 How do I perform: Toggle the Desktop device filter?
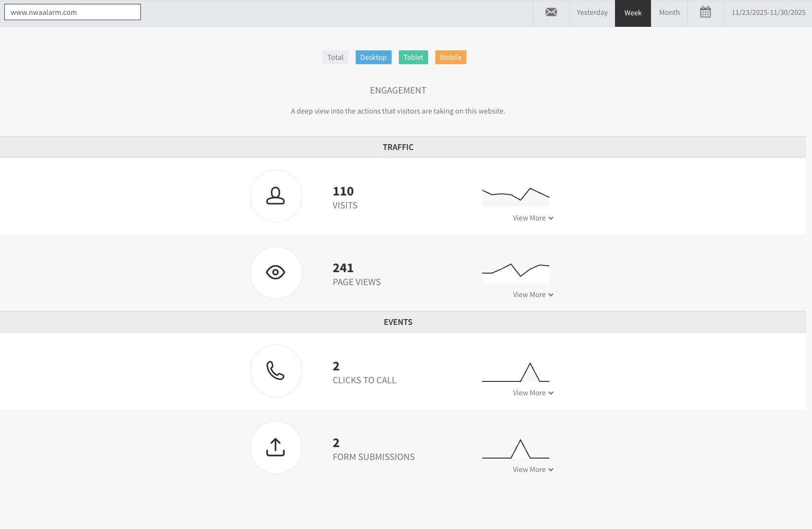pyautogui.click(x=373, y=57)
